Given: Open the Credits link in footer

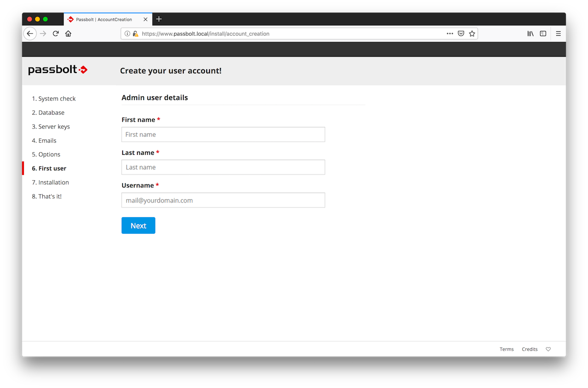Looking at the screenshot, I should 530,349.
